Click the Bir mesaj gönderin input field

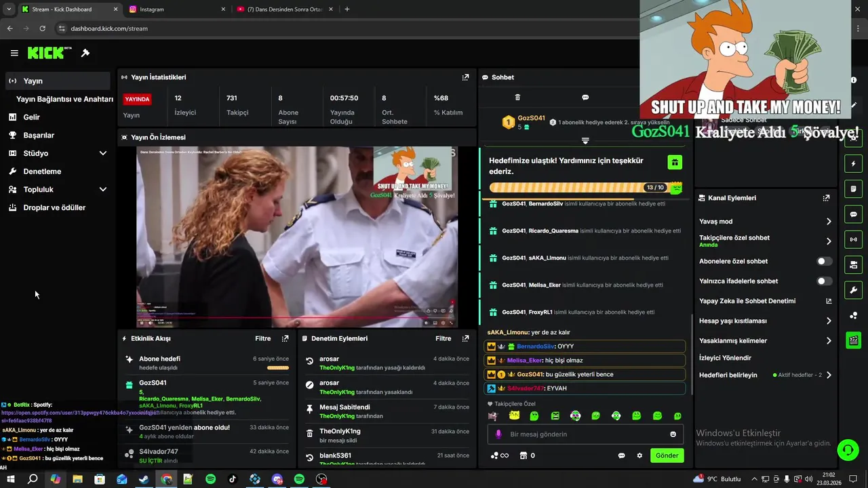[587, 434]
